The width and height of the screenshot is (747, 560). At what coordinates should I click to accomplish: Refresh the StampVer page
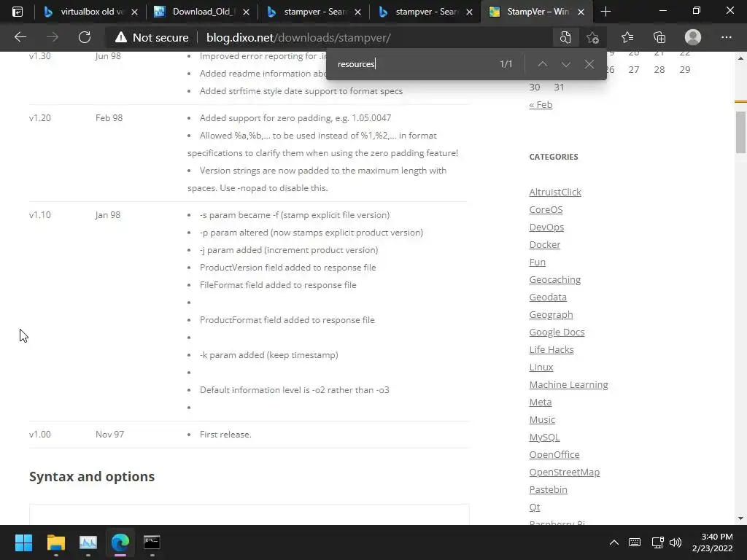point(85,37)
